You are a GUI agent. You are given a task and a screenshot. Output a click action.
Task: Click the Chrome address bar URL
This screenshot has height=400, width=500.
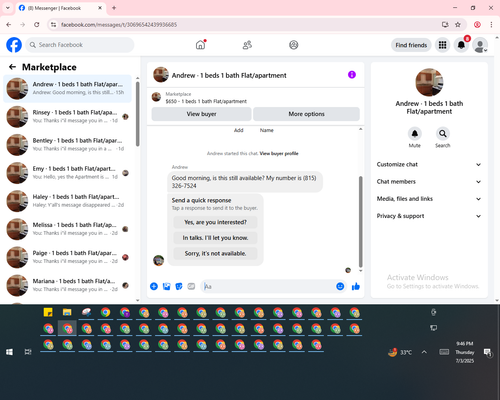119,25
